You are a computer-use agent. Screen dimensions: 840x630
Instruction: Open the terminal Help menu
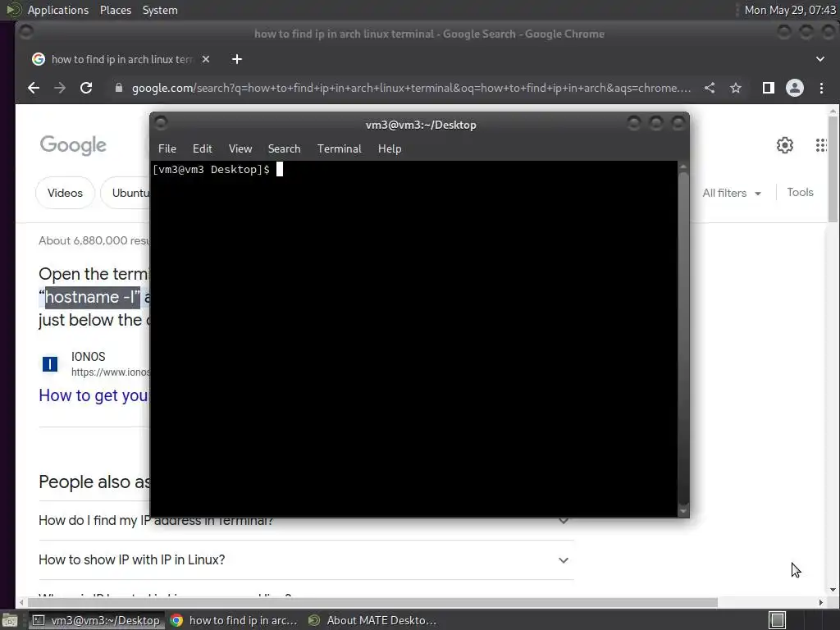[x=390, y=149]
